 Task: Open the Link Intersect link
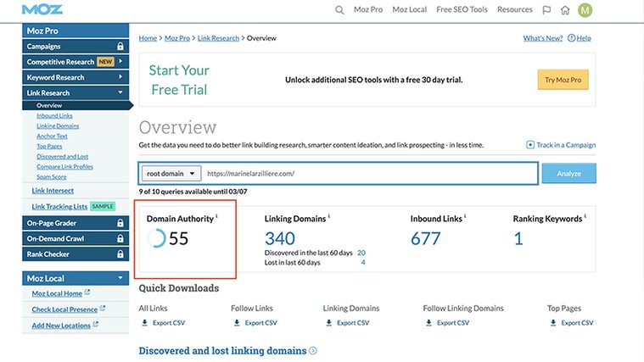pyautogui.click(x=53, y=191)
